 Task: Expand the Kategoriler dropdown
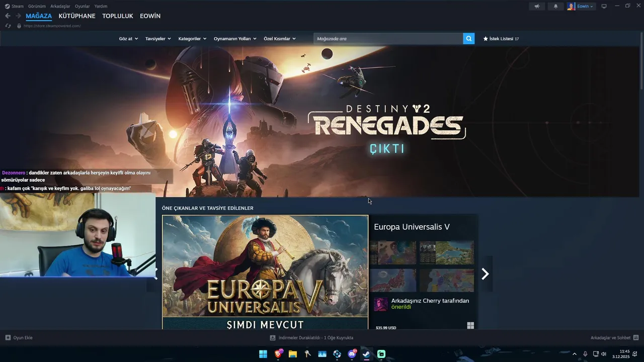point(192,39)
